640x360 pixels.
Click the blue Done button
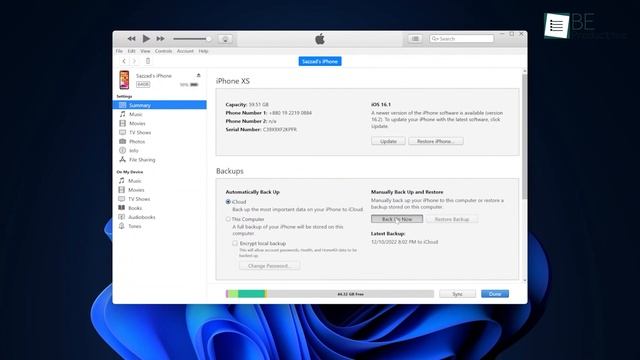(495, 294)
